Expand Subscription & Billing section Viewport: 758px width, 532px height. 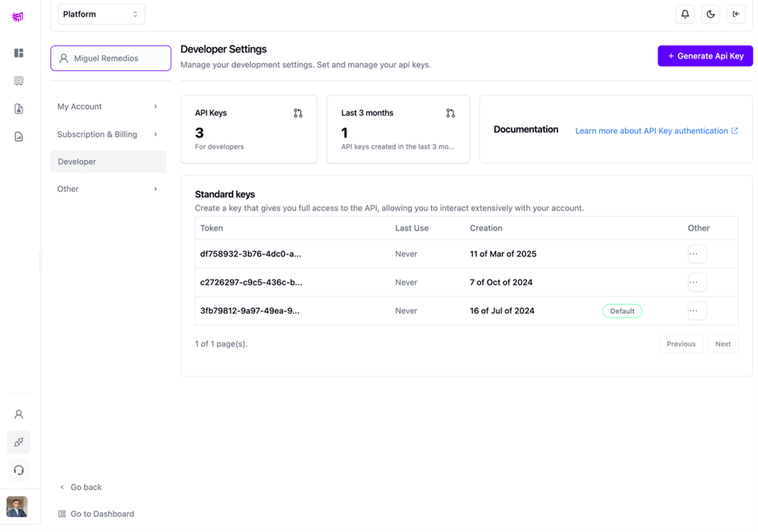(108, 135)
